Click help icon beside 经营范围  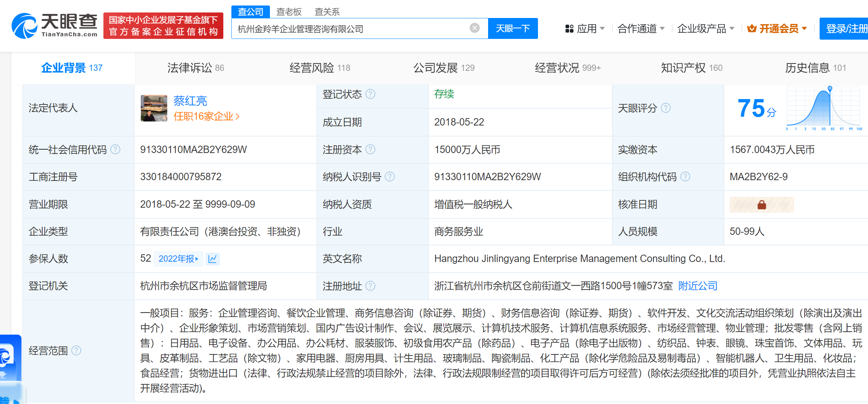76,350
